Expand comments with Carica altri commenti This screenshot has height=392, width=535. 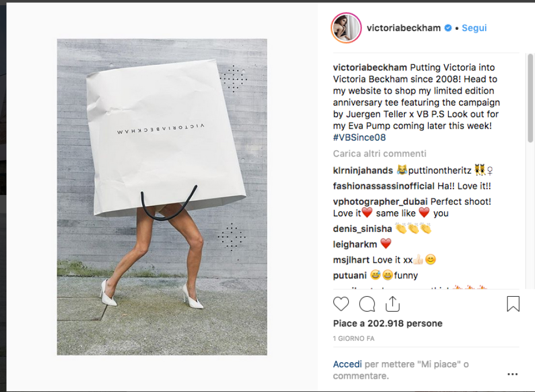click(379, 154)
